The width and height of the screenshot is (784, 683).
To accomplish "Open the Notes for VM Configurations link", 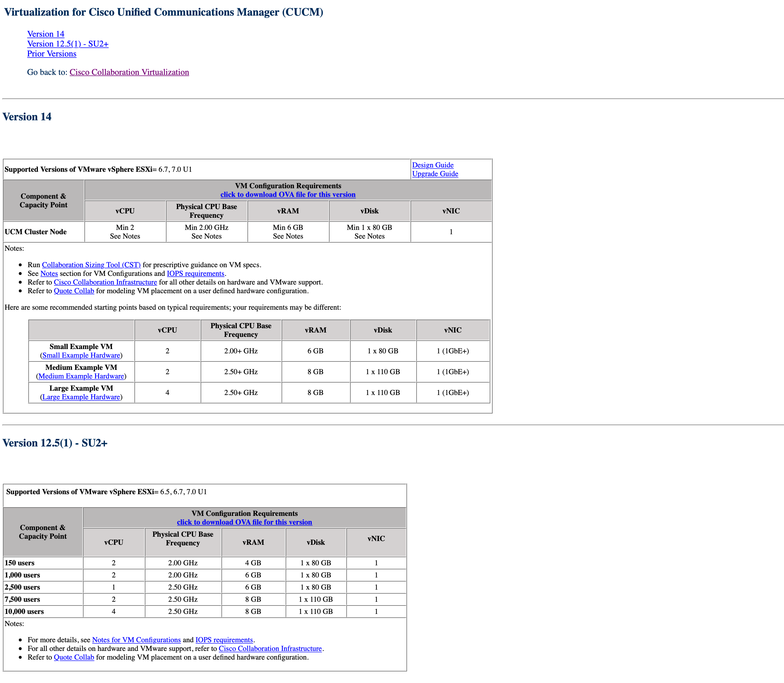I will (x=136, y=640).
